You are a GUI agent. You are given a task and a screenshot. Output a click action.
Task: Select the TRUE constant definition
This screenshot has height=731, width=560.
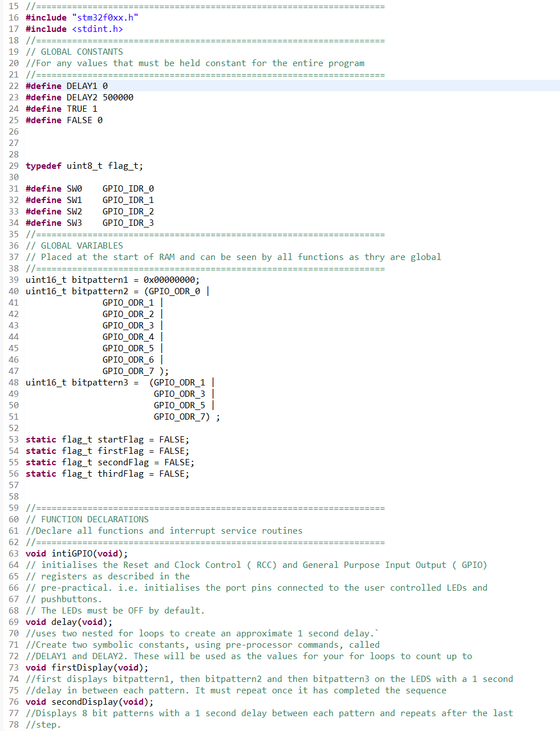point(63,108)
